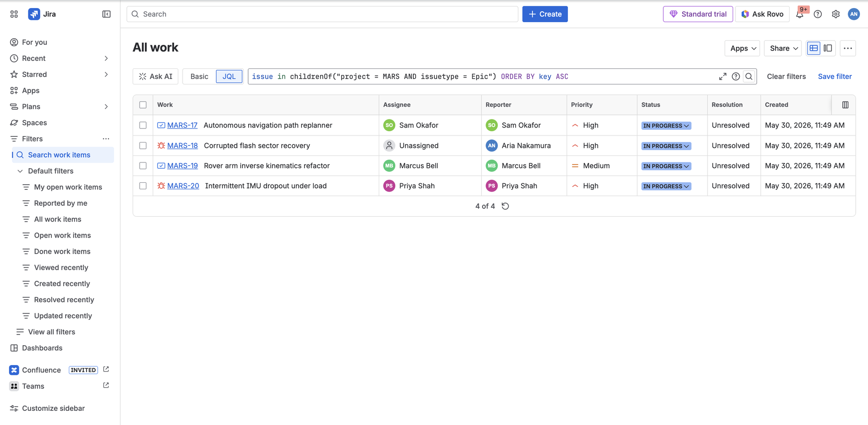Image resolution: width=868 pixels, height=425 pixels.
Task: Refresh results with the reload icon
Action: [x=505, y=206]
